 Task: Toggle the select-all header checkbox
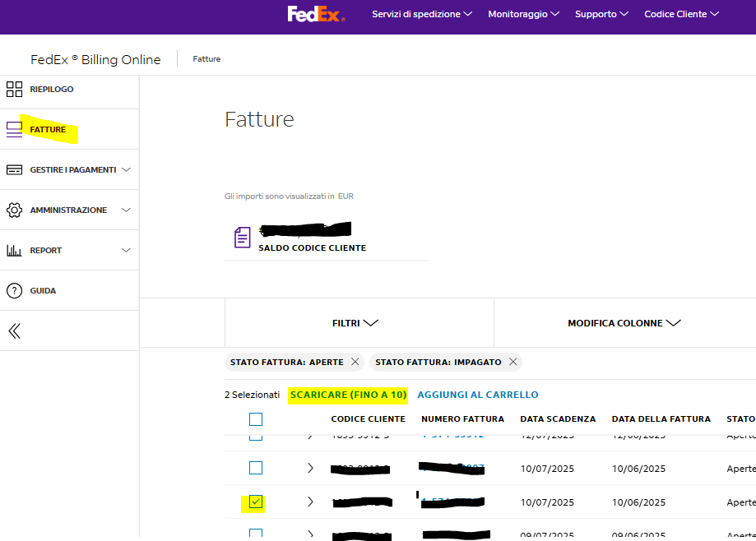point(256,419)
